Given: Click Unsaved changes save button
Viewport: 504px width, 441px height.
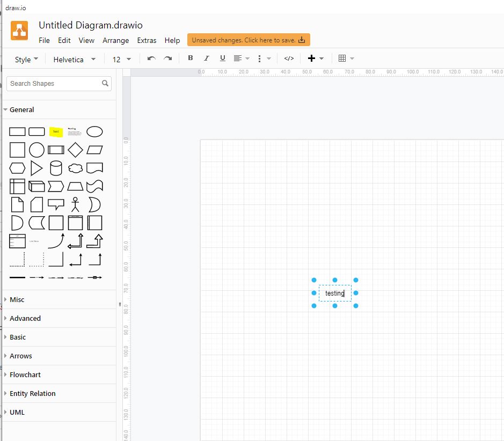Looking at the screenshot, I should tap(248, 40).
